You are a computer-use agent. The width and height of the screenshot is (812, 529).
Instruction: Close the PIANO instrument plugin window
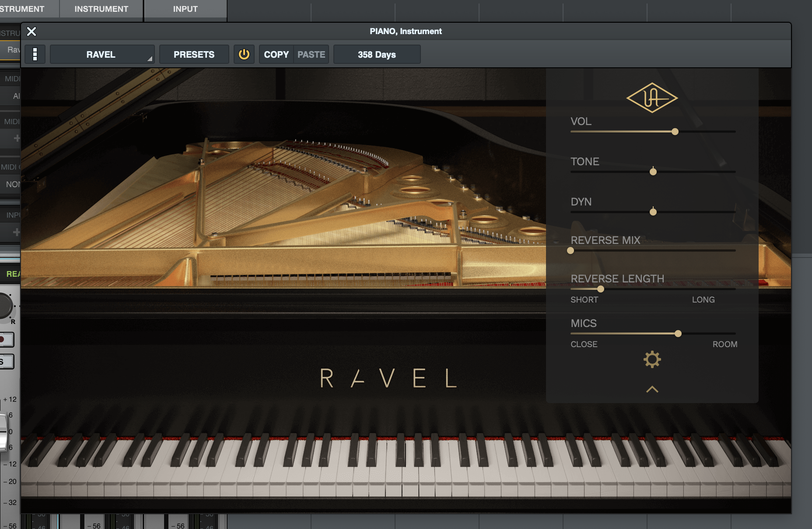(x=31, y=31)
